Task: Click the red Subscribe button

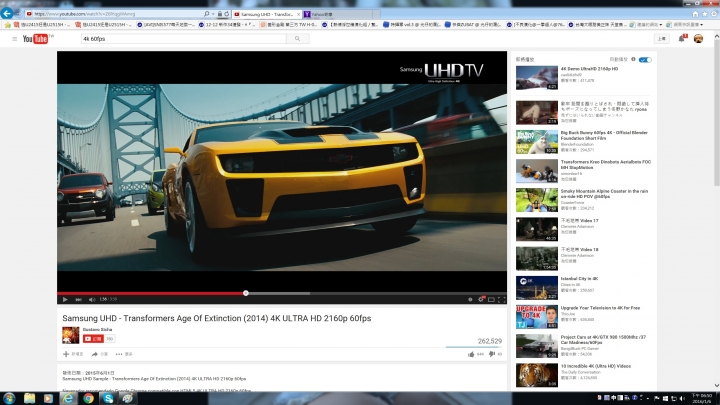Action: (93, 339)
